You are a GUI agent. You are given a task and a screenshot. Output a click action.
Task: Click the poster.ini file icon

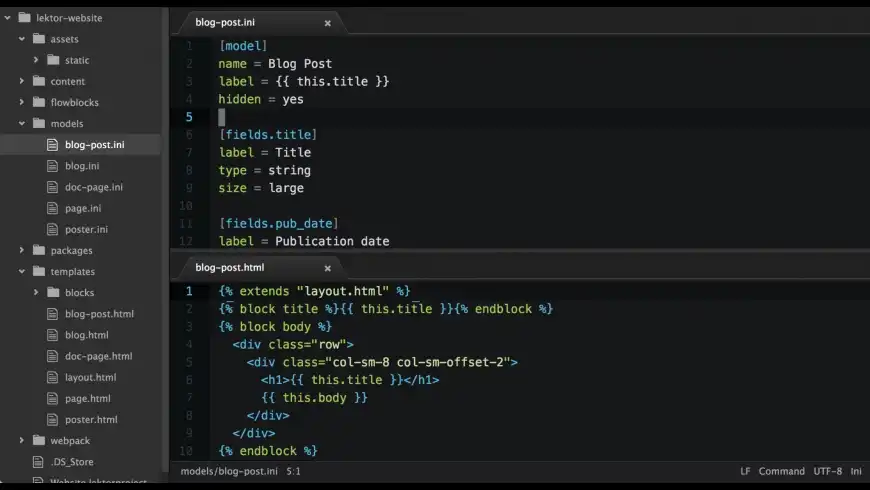click(52, 229)
